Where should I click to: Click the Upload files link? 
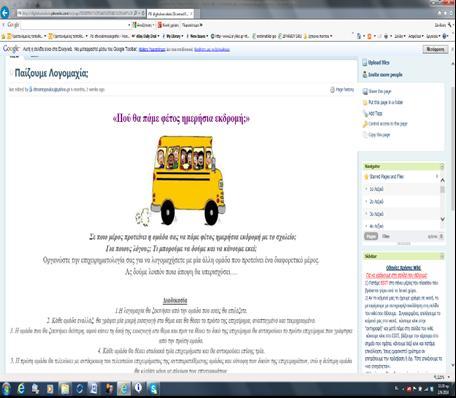tap(379, 62)
